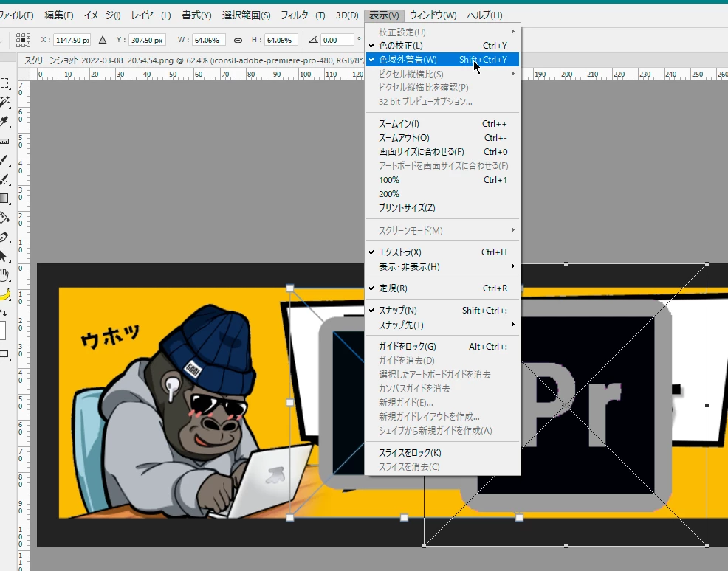The image size is (728, 571).
Task: Open the イメージ menu
Action: pyautogui.click(x=102, y=15)
